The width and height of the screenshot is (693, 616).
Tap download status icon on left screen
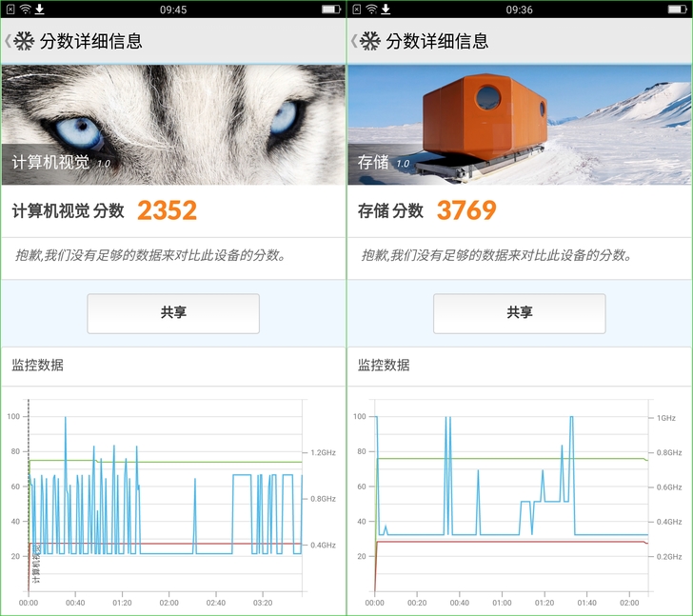pos(40,9)
